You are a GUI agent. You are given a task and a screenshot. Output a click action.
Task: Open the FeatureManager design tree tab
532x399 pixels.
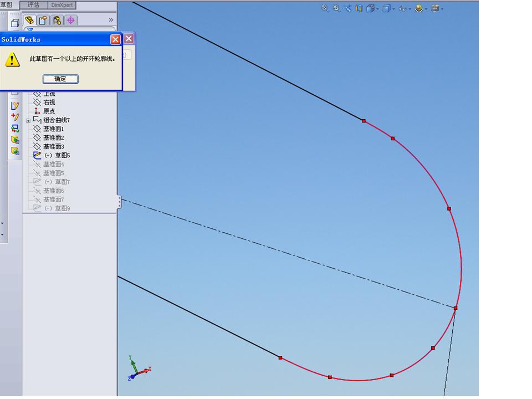tap(29, 20)
